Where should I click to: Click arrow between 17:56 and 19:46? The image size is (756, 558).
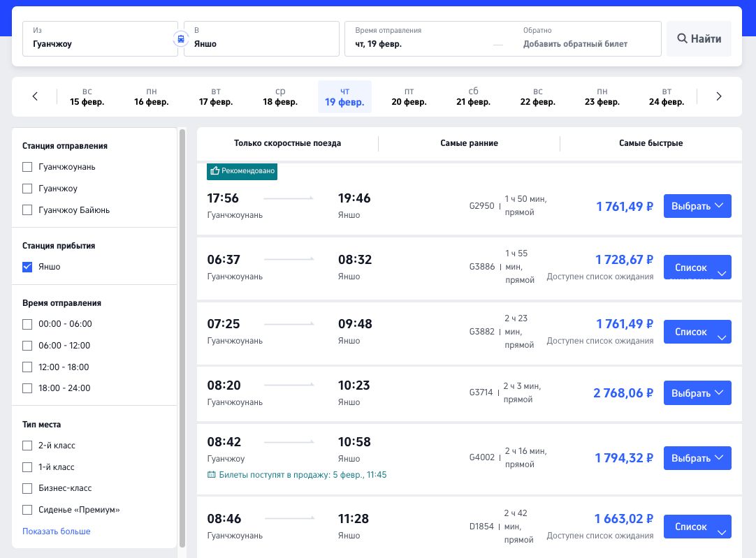[289, 198]
